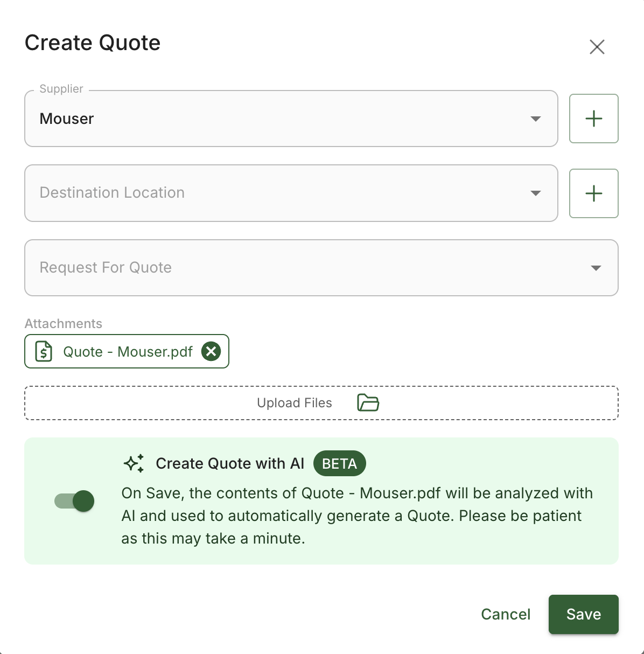Viewport: 644px width, 654px height.
Task: Click the open folder icon
Action: click(368, 402)
